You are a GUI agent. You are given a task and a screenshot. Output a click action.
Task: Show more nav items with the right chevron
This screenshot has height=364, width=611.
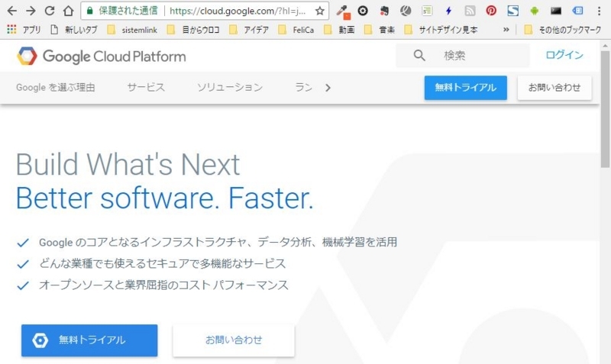328,88
